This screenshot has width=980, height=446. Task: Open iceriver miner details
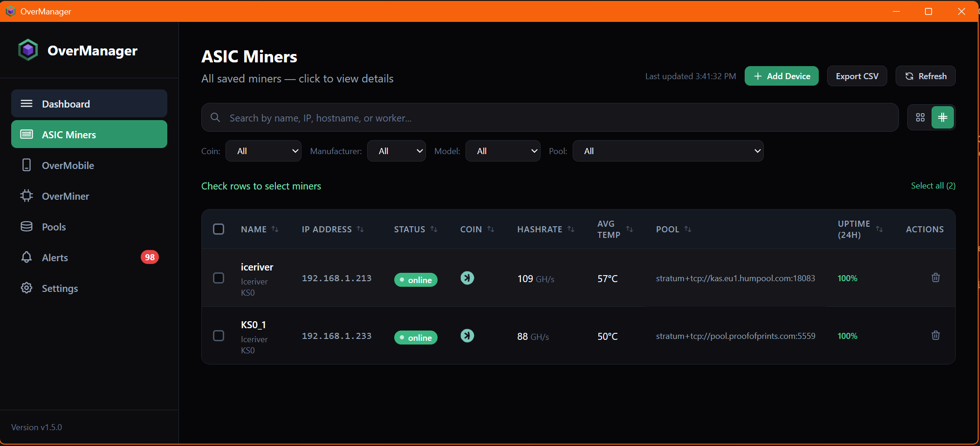pos(257,267)
